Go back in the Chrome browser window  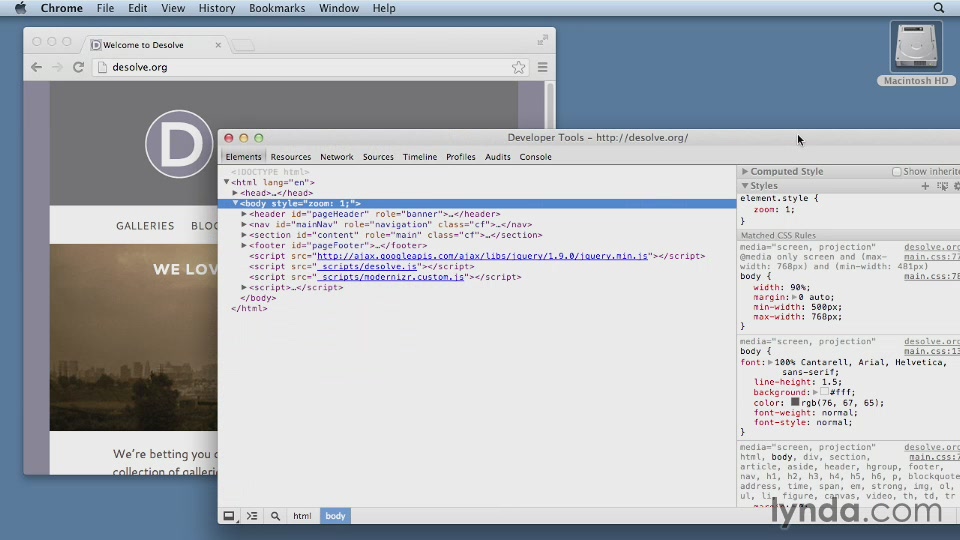(x=37, y=67)
